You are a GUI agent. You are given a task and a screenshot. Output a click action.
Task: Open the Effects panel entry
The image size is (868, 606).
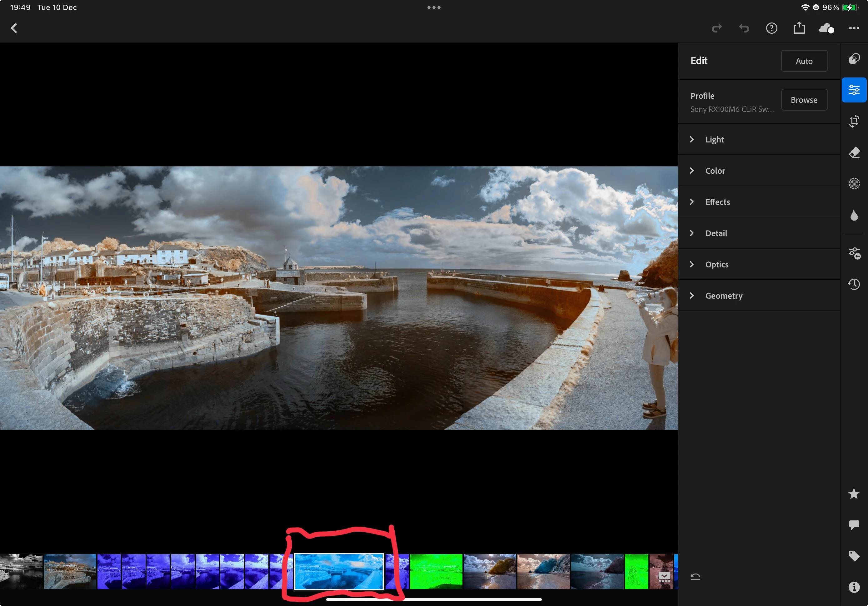tap(717, 202)
